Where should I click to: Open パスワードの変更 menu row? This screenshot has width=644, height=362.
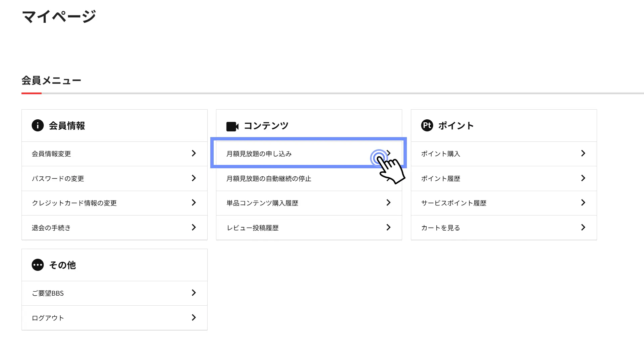[114, 179]
